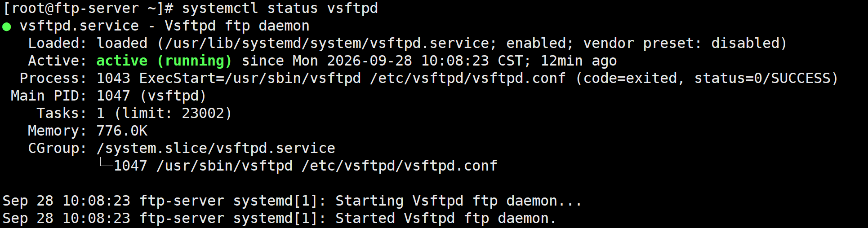This screenshot has height=228, width=868.
Task: Click '/etc/vsftpd/vsftpd.conf' in the CGroup tree line
Action: (x=400, y=166)
